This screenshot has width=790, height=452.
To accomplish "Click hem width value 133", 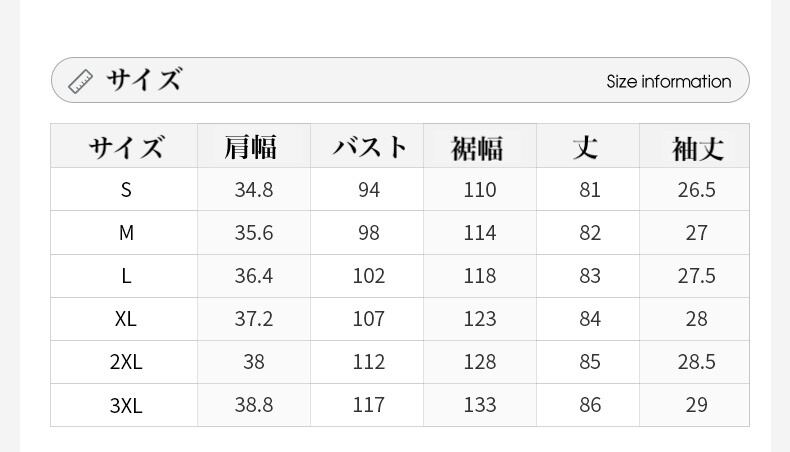I will pyautogui.click(x=480, y=405).
